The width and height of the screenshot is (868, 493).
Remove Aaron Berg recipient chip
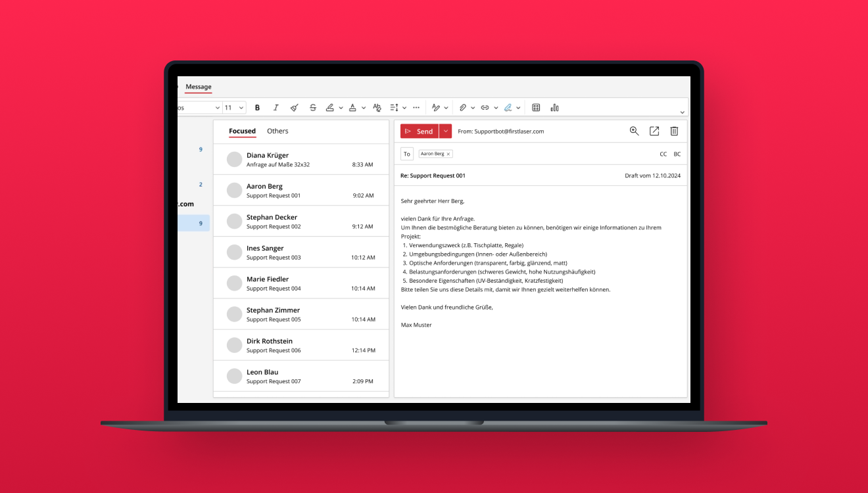pyautogui.click(x=448, y=154)
